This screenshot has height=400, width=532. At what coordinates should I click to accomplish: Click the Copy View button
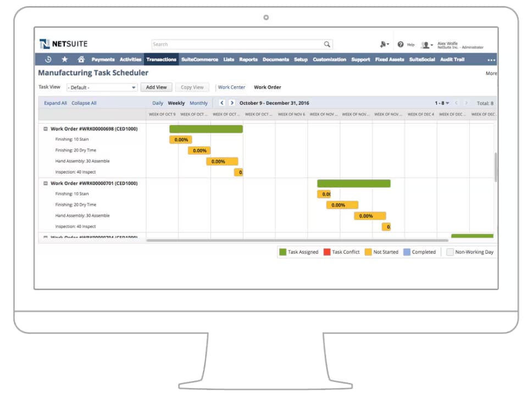tap(192, 87)
